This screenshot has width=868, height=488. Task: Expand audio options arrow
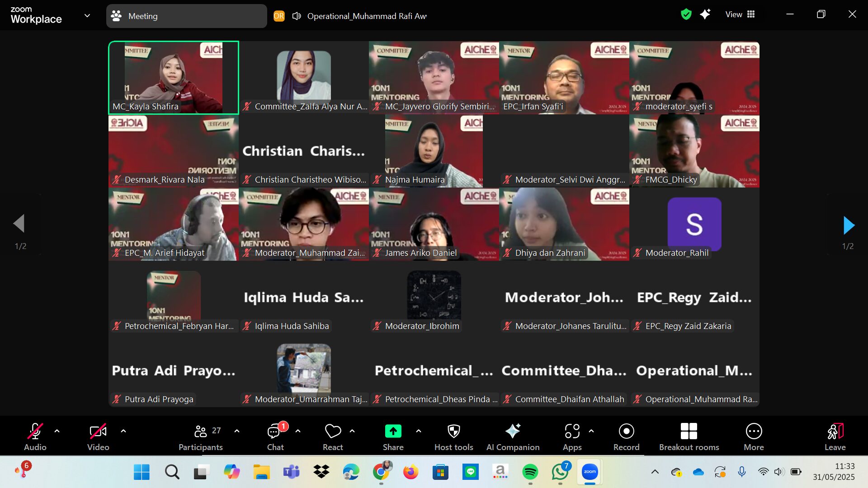tap(57, 431)
